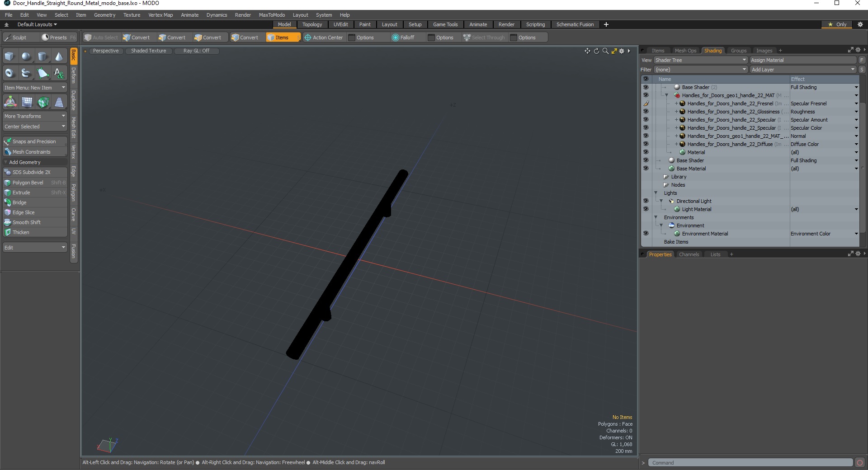Open the viewport settings gear
This screenshot has width=868, height=470.
coord(622,51)
